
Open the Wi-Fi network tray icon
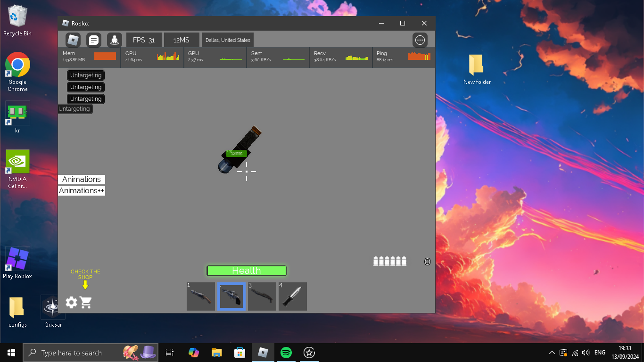click(x=575, y=353)
